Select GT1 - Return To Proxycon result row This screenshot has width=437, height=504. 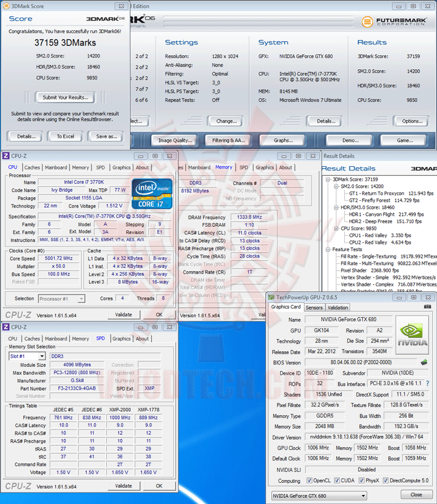pos(391,193)
